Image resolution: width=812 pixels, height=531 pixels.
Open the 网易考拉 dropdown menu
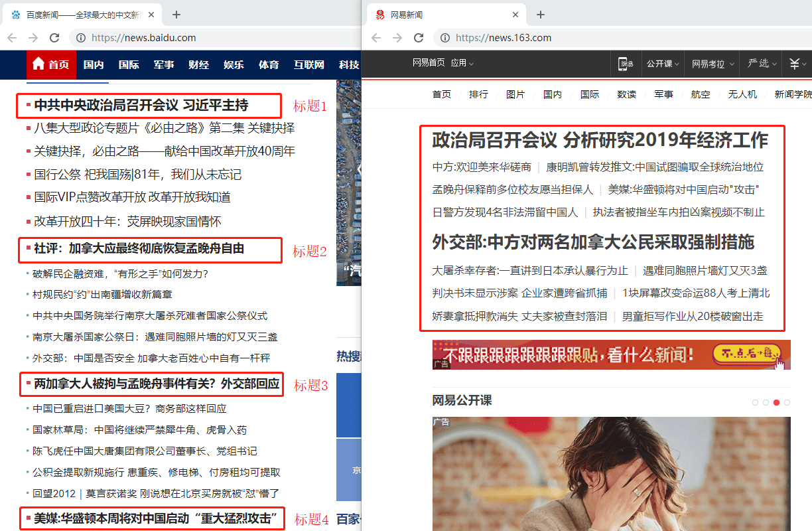pyautogui.click(x=712, y=64)
